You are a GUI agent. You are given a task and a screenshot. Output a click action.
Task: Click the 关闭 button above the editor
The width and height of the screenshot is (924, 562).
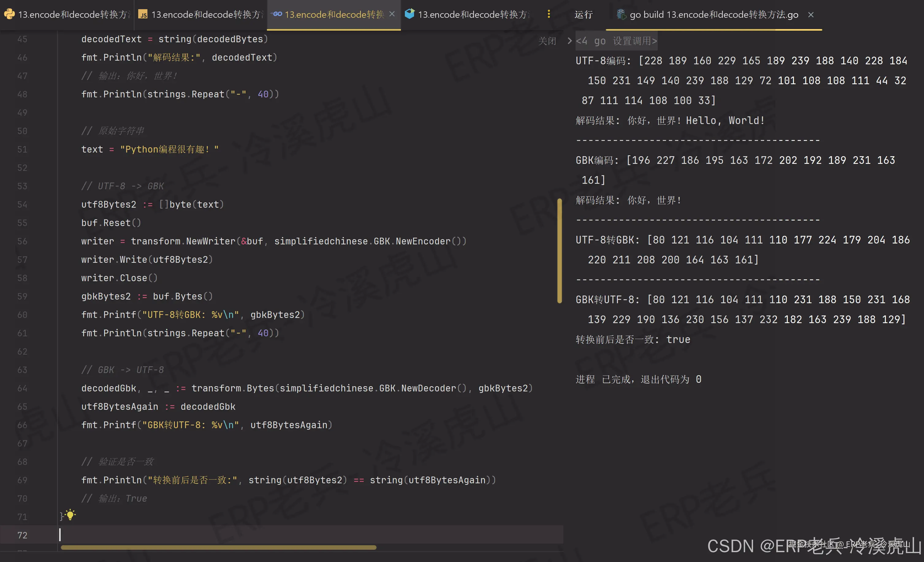pyautogui.click(x=547, y=41)
